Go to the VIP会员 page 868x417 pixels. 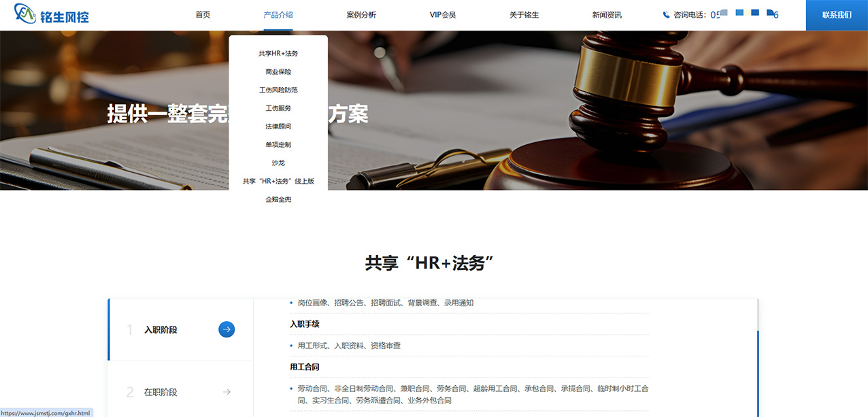(x=442, y=15)
